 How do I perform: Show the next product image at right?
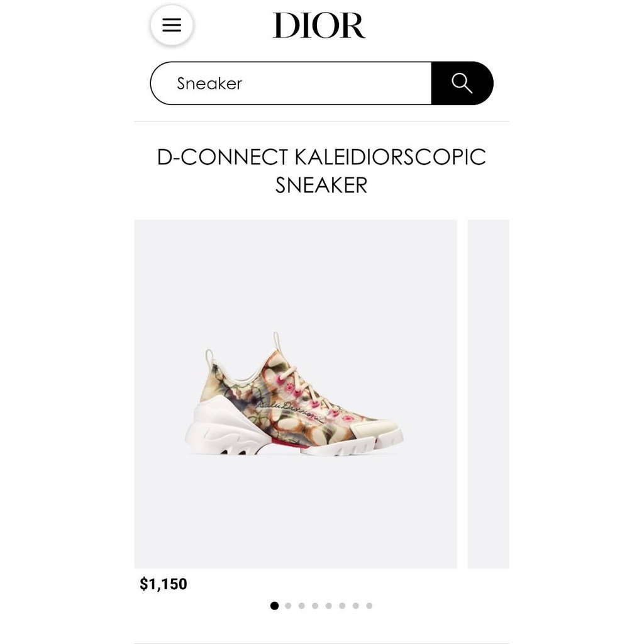pos(488,394)
